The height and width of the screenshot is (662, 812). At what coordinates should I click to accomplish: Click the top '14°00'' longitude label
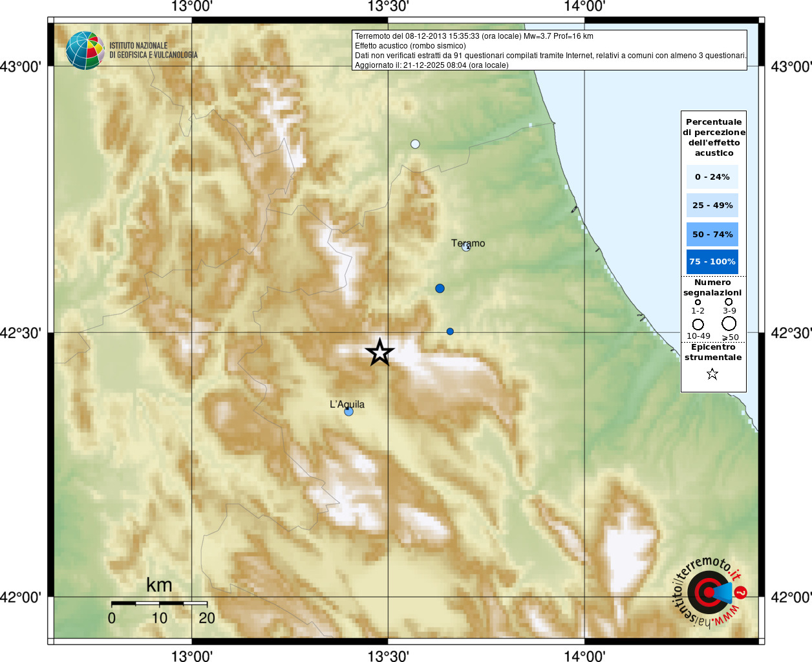(x=584, y=6)
